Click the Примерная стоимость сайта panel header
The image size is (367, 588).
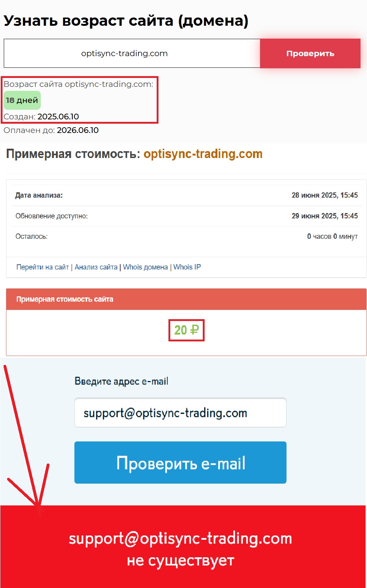click(x=186, y=299)
